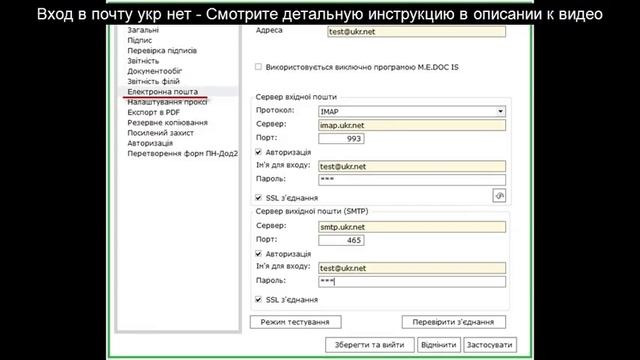Uncheck Авторизація under SMTP server section

click(258, 253)
